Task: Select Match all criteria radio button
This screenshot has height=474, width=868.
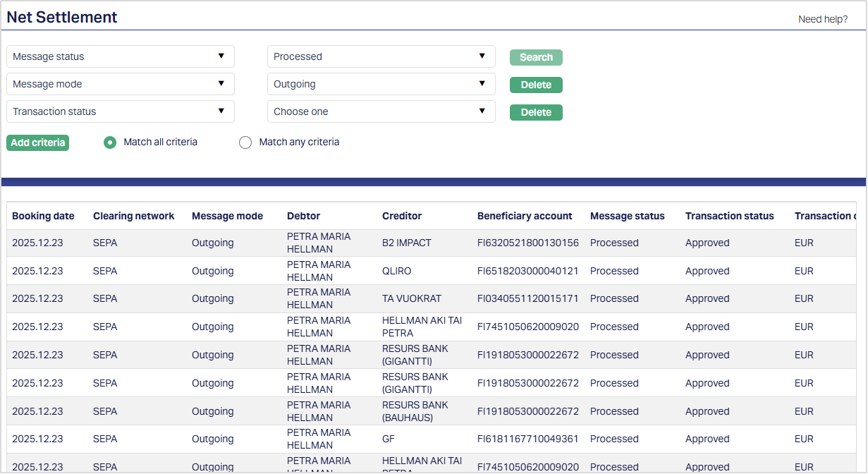Action: (110, 142)
